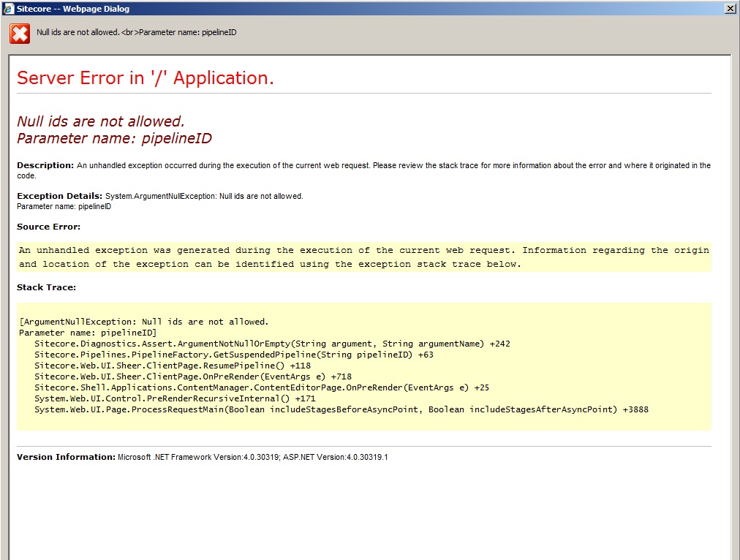Screen dimensions: 740x560
Task: Click the red error X icon
Action: [x=20, y=34]
